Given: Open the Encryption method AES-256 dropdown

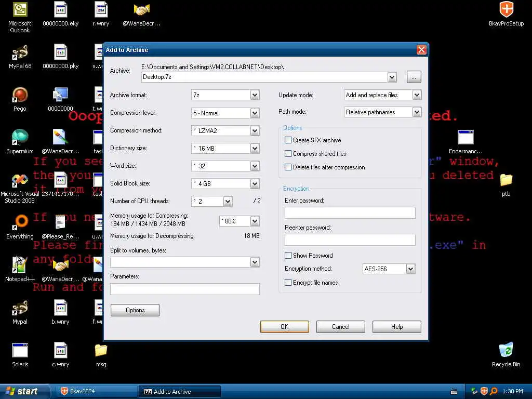Looking at the screenshot, I should click(410, 269).
